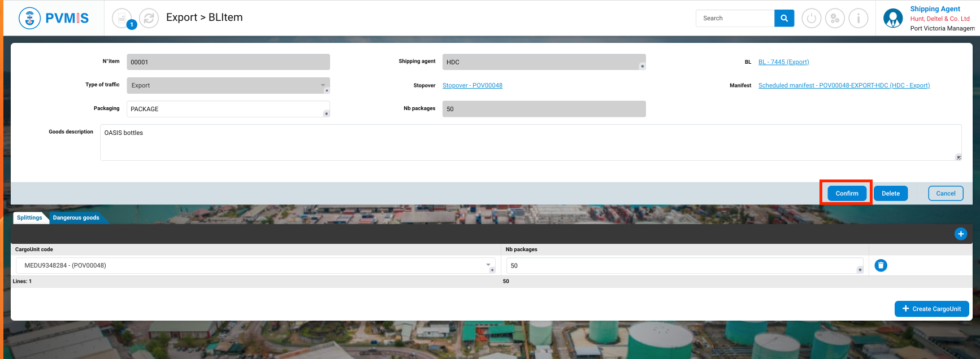Click the Delete button
Viewport: 980px width, 359px height.
coord(890,194)
